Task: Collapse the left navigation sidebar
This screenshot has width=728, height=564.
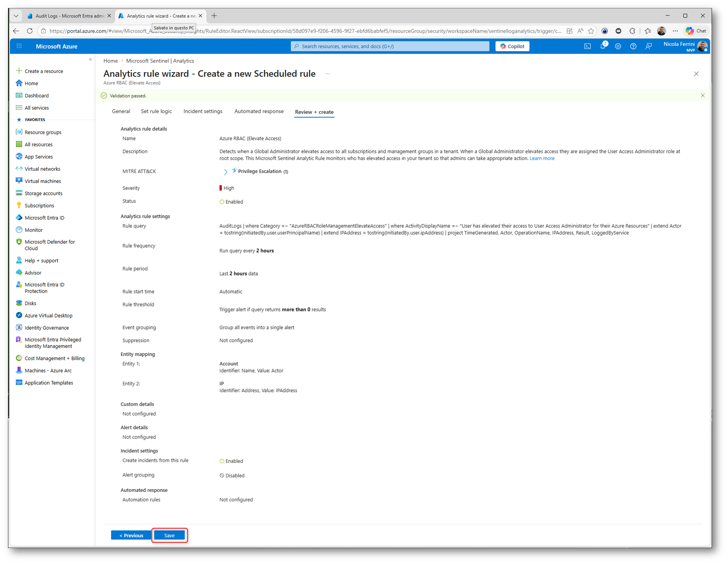Action: tap(90, 59)
